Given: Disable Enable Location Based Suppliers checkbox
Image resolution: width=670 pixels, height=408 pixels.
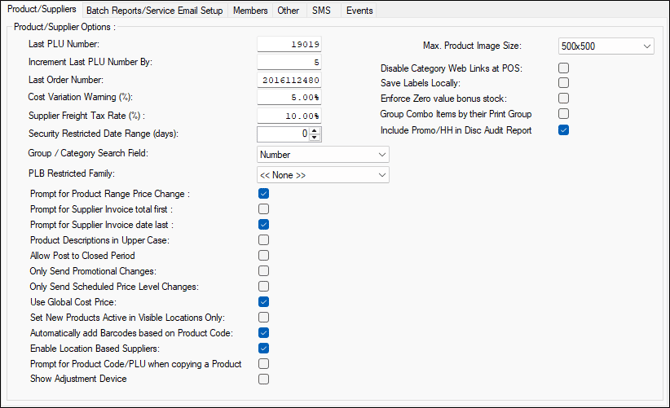Looking at the screenshot, I should [264, 348].
